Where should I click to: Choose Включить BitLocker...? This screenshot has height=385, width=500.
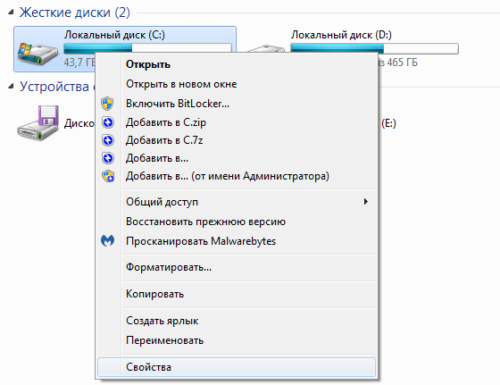tap(237, 104)
